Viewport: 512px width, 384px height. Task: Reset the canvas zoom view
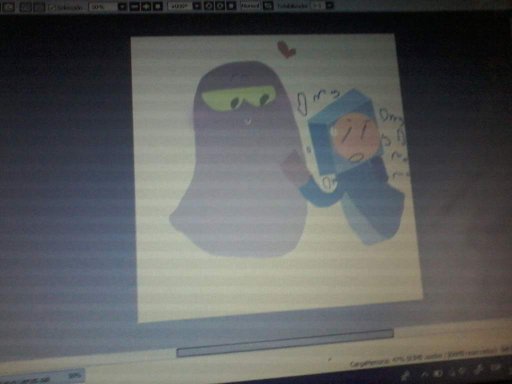[x=158, y=6]
